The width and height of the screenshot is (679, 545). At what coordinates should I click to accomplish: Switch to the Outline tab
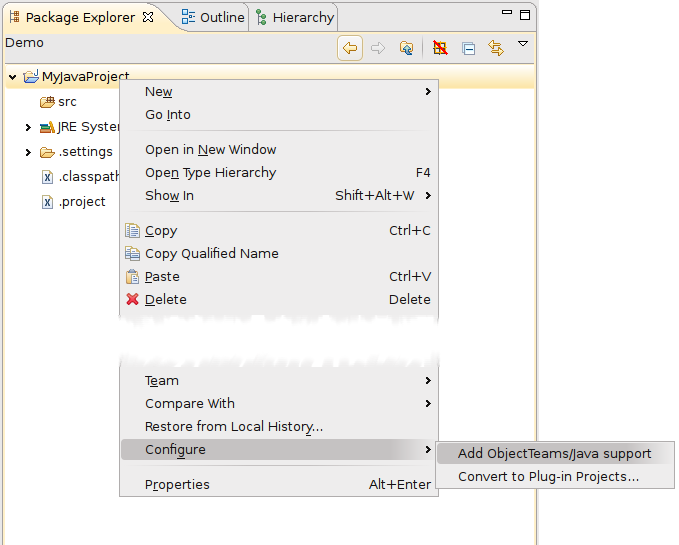click(x=212, y=17)
